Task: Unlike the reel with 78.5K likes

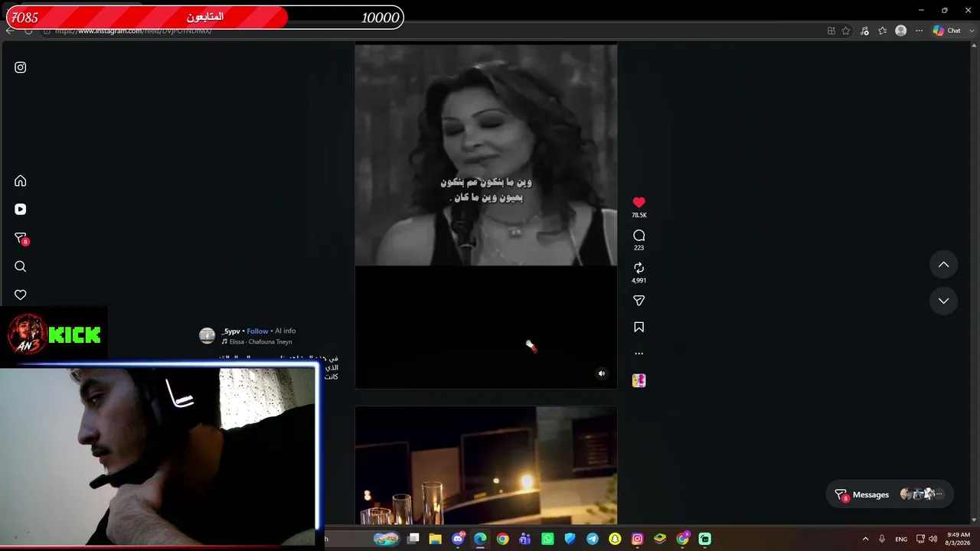Action: click(x=639, y=203)
